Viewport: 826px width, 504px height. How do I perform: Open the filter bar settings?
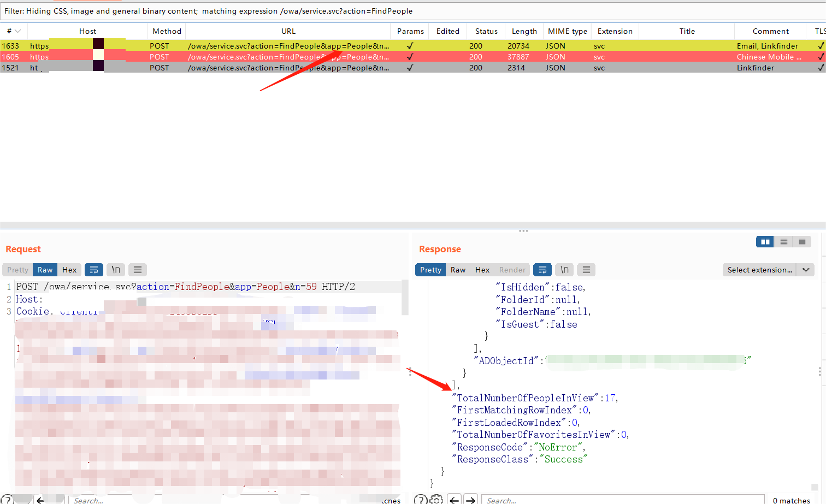[413, 11]
